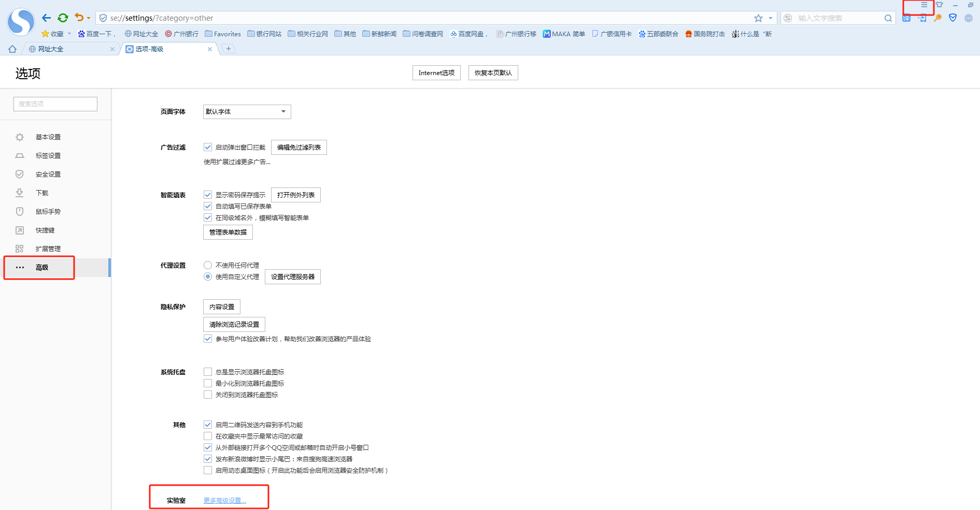Click the skin (T-shirt) icon

939,5
